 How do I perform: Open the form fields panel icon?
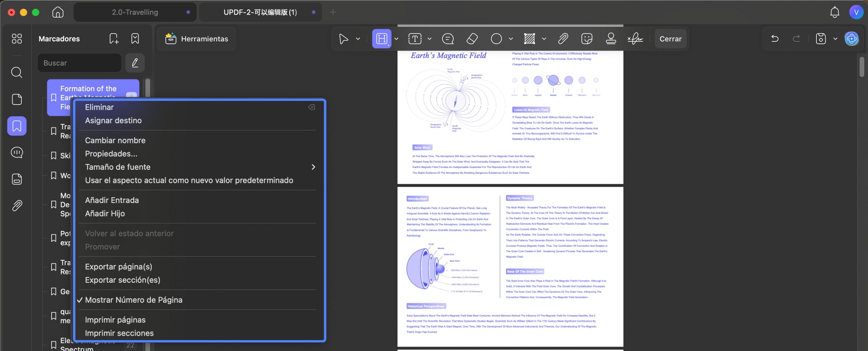17,179
